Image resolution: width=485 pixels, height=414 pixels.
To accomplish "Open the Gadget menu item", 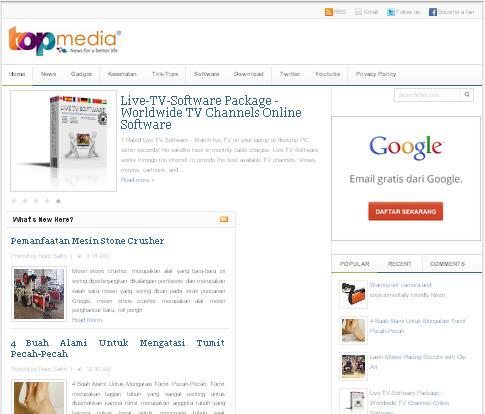I will [x=81, y=74].
